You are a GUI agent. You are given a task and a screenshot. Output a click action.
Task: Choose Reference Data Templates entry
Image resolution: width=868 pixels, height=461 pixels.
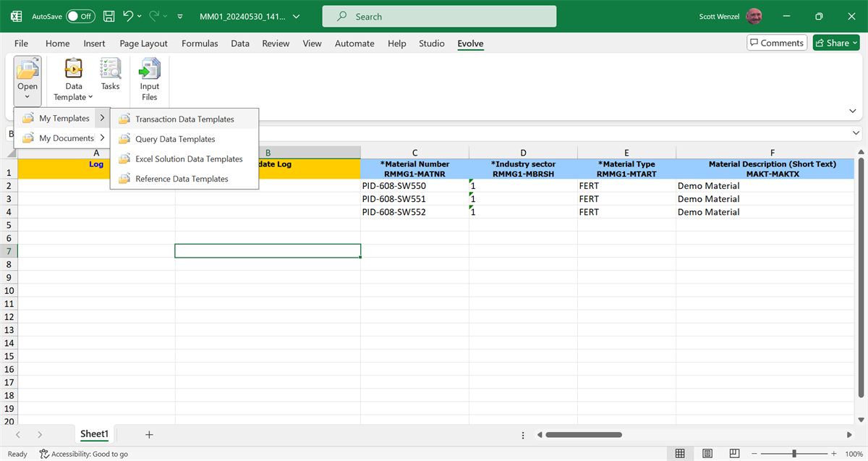click(182, 179)
